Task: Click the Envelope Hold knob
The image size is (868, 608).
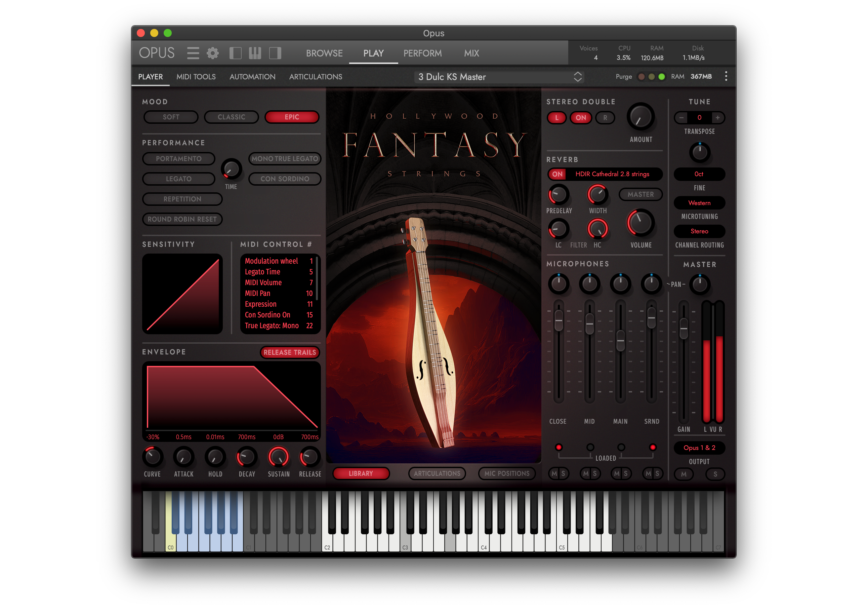Action: click(x=215, y=457)
